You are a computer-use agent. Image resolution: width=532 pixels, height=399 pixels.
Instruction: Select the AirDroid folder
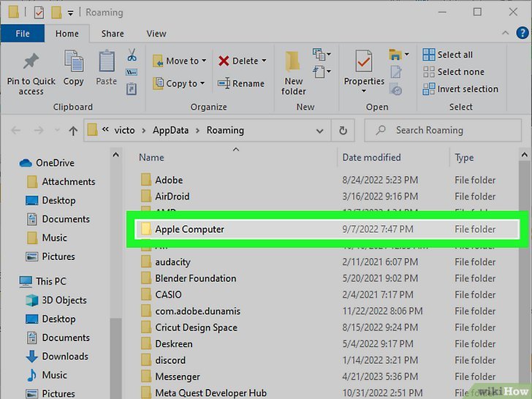click(327, 197)
